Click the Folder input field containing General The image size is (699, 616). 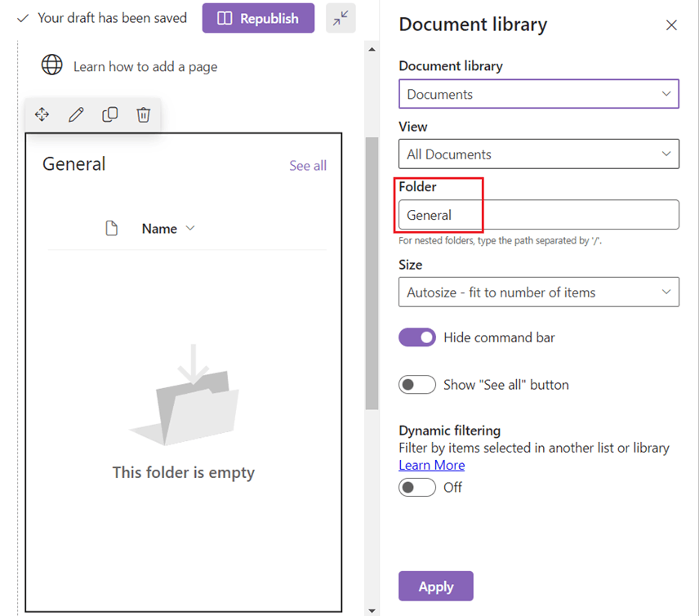tap(538, 215)
